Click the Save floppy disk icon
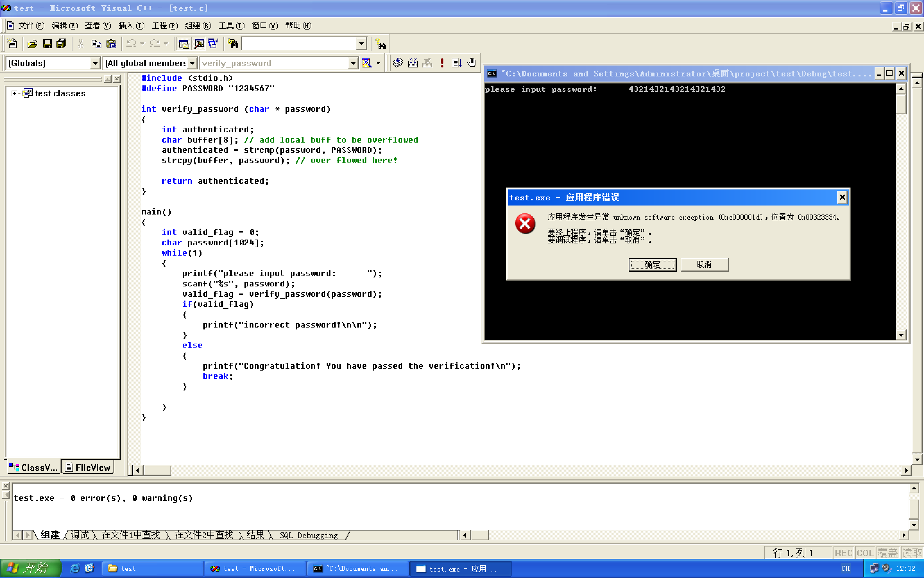The image size is (924, 578). pos(47,44)
